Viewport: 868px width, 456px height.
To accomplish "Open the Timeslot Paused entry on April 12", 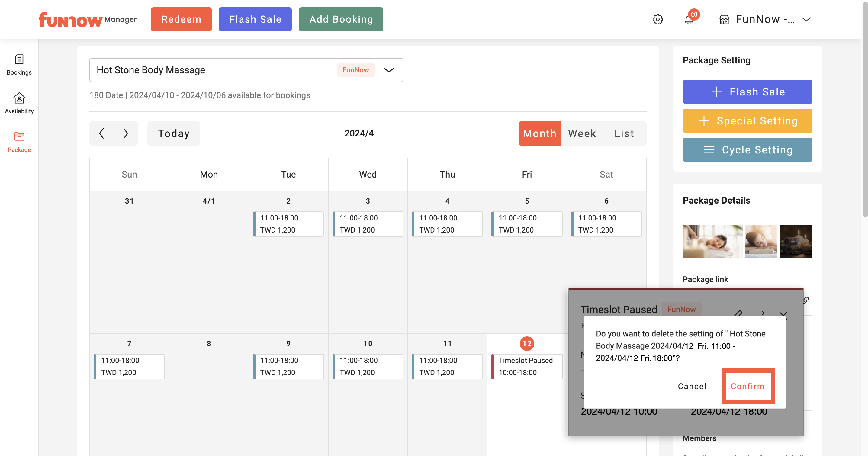I will [x=527, y=366].
